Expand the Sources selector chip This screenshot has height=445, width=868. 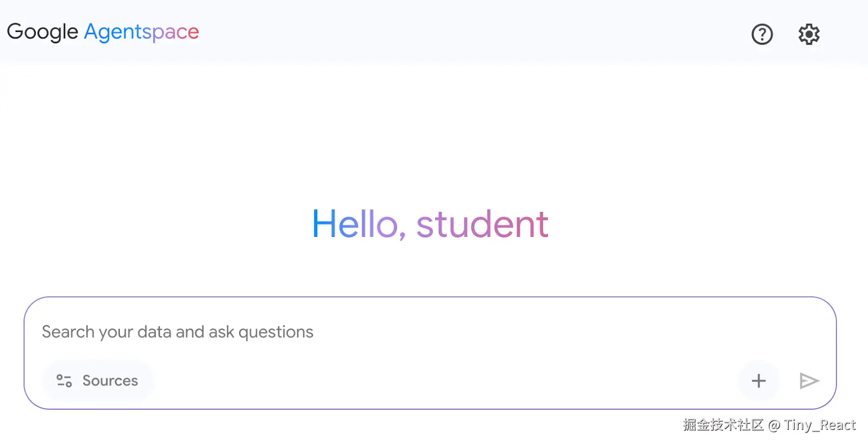98,380
